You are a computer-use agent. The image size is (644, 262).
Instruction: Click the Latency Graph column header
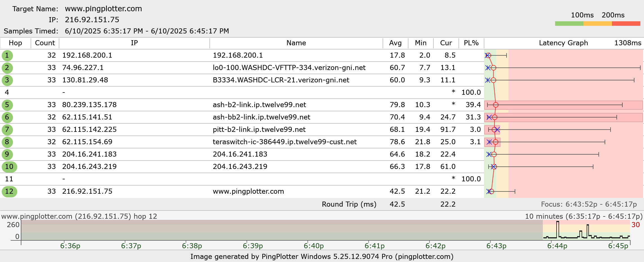point(564,43)
